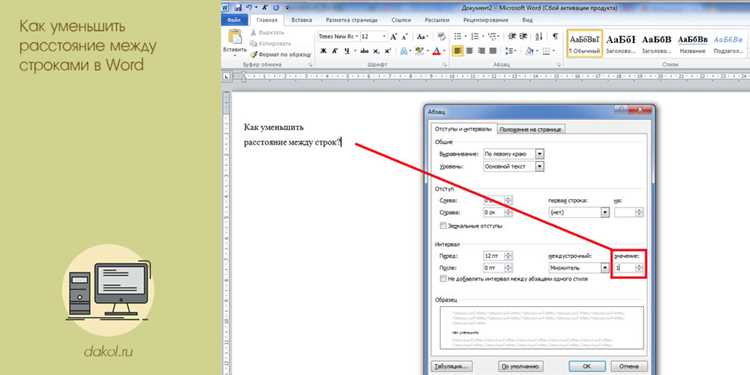Click OK in the Абзац dialog
The image size is (750, 375).
click(x=587, y=367)
